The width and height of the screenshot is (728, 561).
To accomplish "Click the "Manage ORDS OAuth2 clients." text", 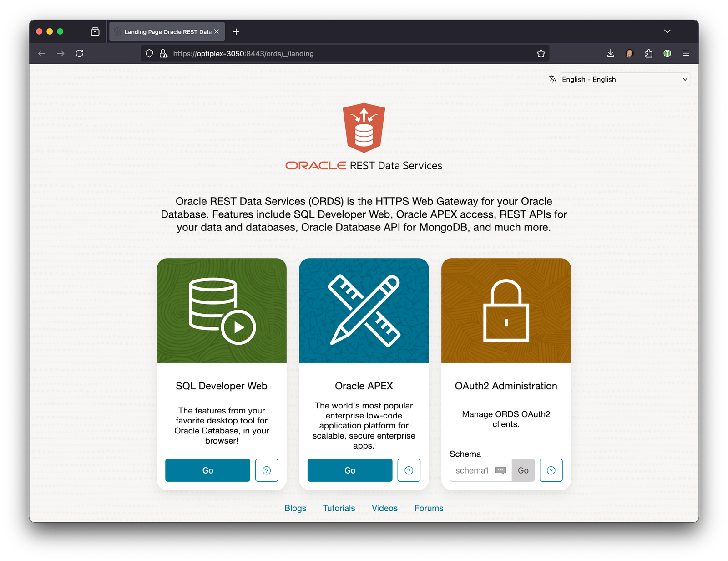I will [x=506, y=419].
